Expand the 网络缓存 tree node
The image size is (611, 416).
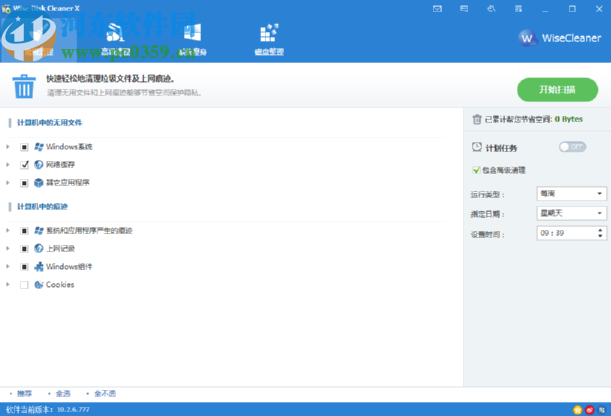[8, 165]
